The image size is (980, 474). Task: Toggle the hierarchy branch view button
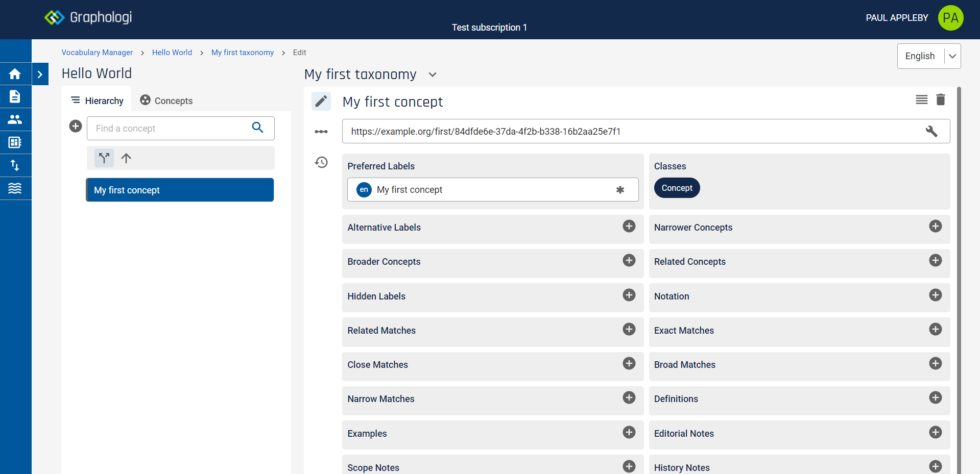point(104,158)
